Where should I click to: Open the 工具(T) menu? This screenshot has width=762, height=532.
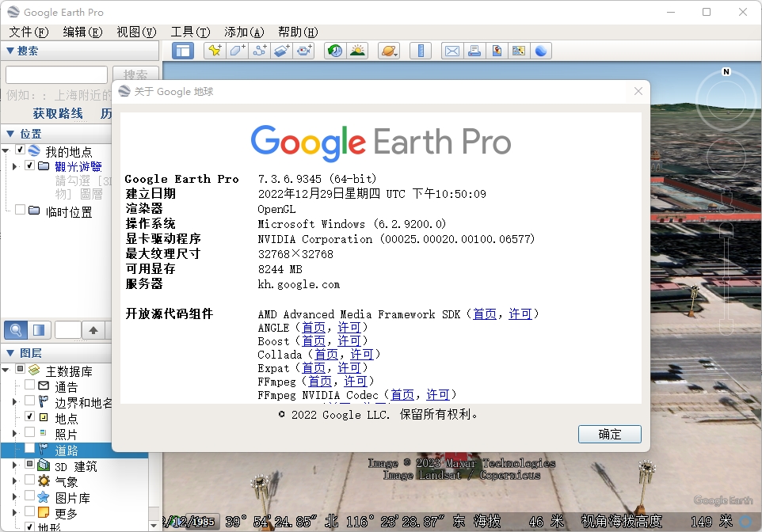pos(190,32)
